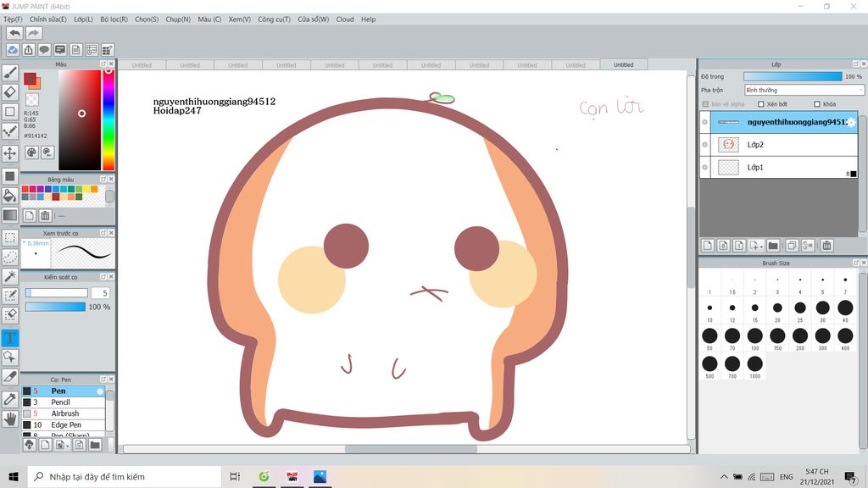Click the Windows search box

click(x=124, y=476)
